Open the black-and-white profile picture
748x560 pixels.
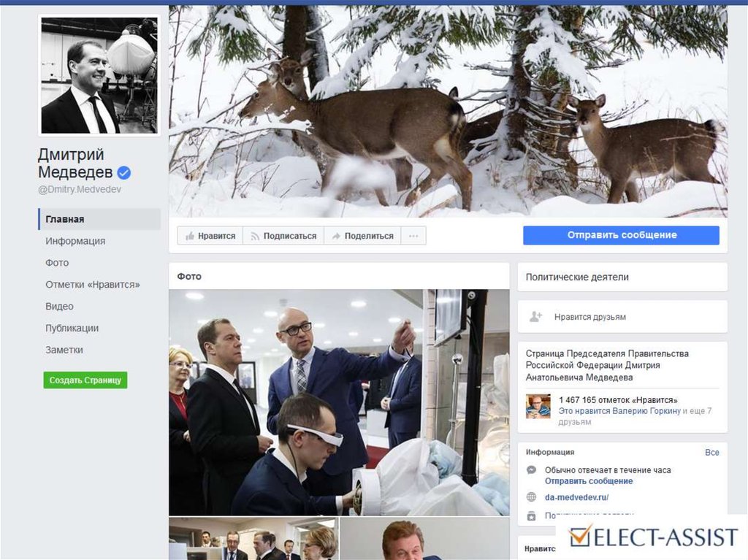[x=99, y=75]
